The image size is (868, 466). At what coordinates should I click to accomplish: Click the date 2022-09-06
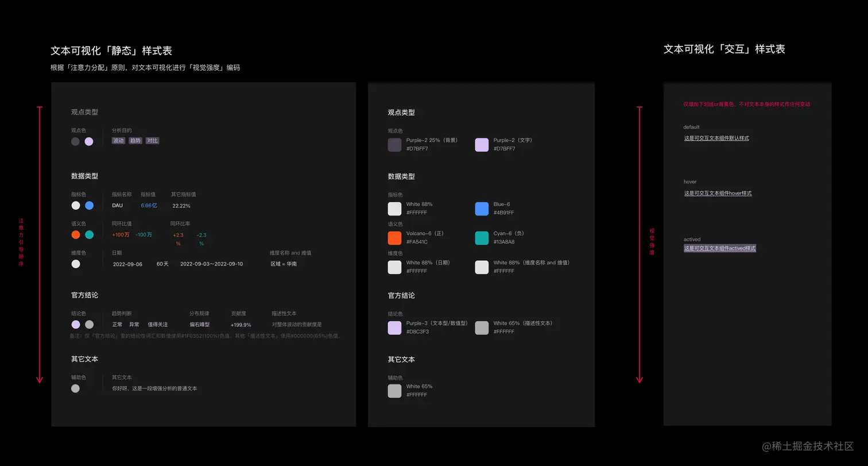(x=127, y=264)
